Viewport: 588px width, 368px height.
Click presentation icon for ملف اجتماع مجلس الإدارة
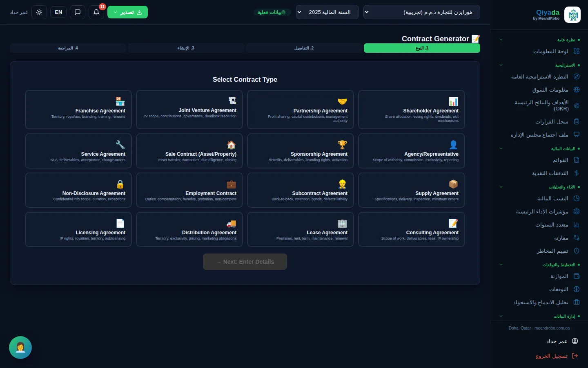click(x=577, y=135)
